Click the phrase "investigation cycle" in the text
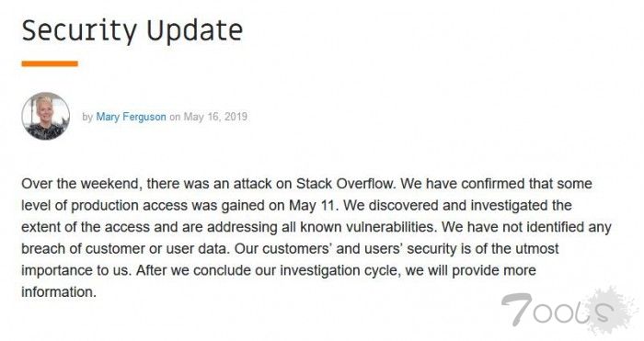This screenshot has width=644, height=341. coord(340,270)
